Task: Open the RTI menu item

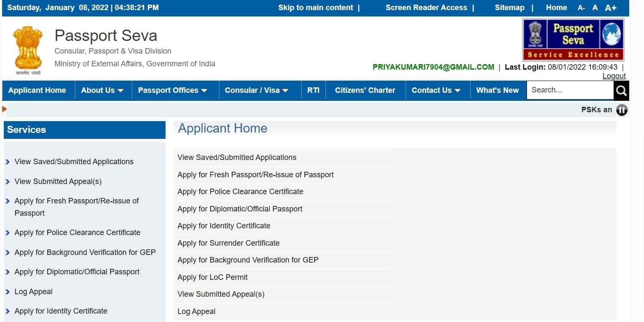Action: tap(313, 90)
